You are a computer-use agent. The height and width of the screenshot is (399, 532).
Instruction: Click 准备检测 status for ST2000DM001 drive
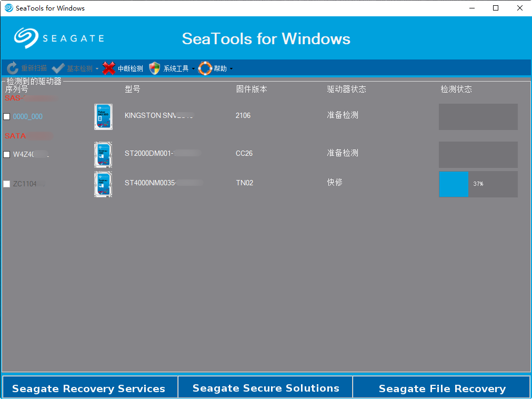pos(343,153)
